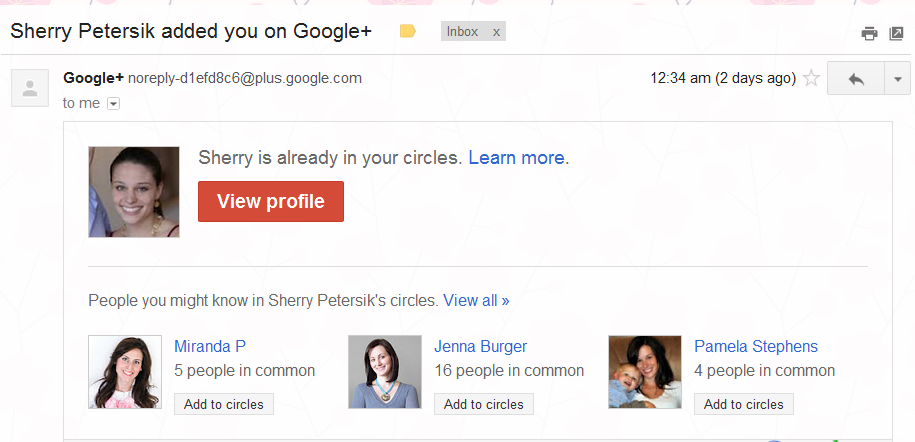This screenshot has width=915, height=442.
Task: Click Jenna Burger's name link
Action: (x=480, y=347)
